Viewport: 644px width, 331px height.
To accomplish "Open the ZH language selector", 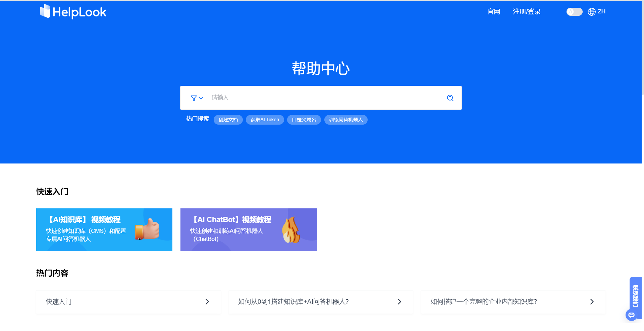I will click(x=597, y=12).
